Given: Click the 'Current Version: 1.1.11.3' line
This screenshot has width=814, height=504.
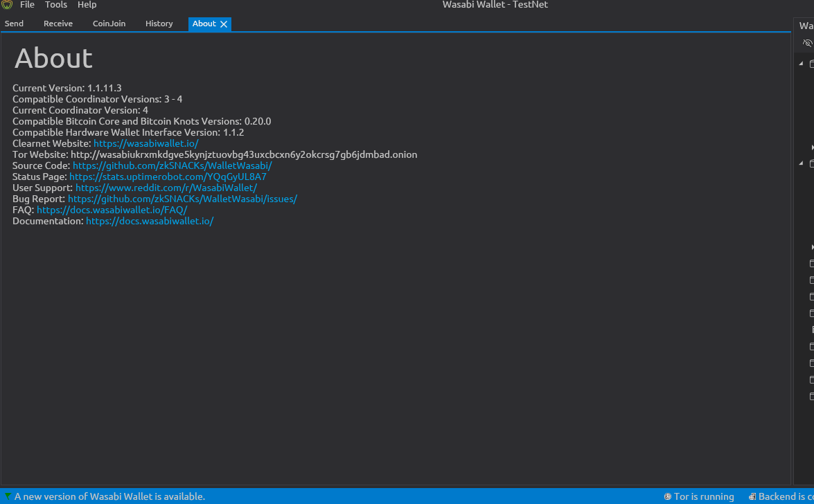Looking at the screenshot, I should pyautogui.click(x=67, y=88).
